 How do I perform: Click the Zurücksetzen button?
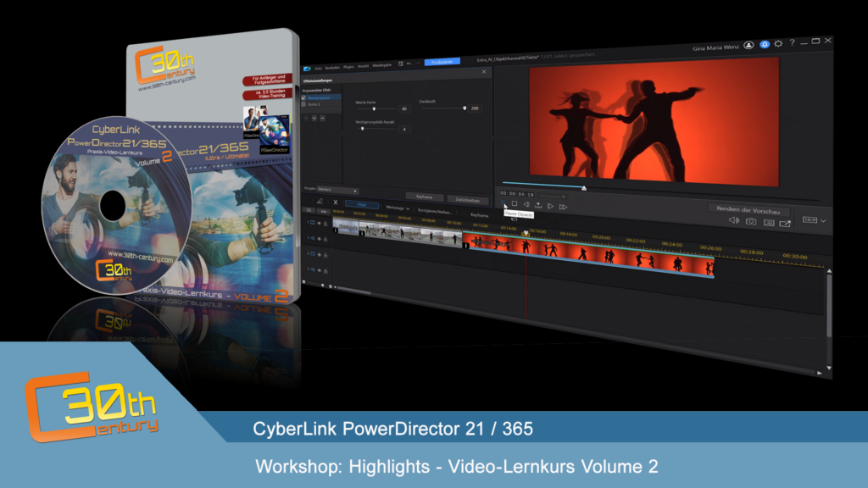pyautogui.click(x=468, y=200)
